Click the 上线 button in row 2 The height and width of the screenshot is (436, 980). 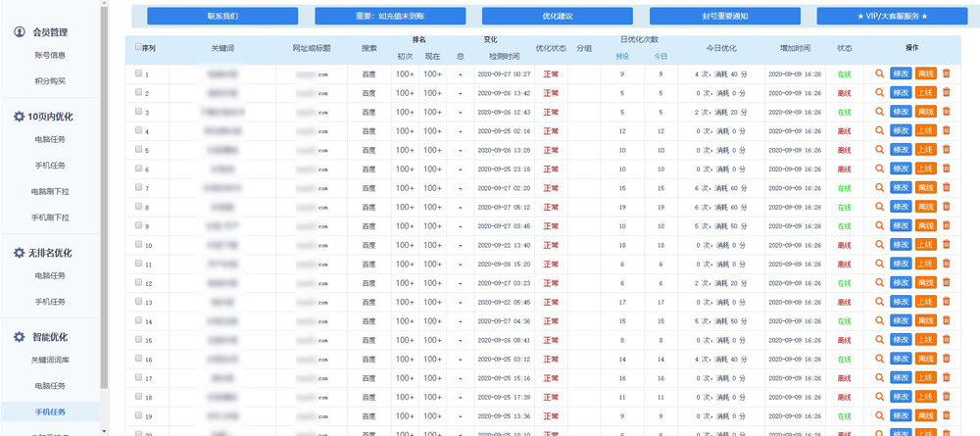coord(926,93)
